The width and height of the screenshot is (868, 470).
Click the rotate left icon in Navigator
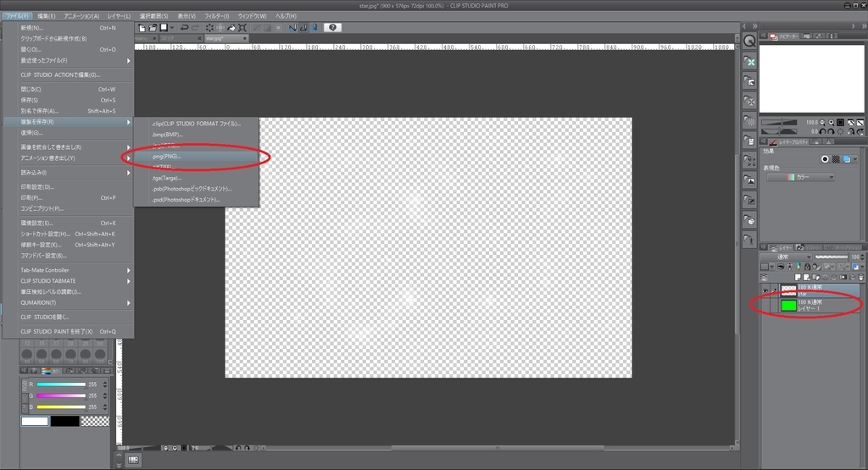coord(822,131)
